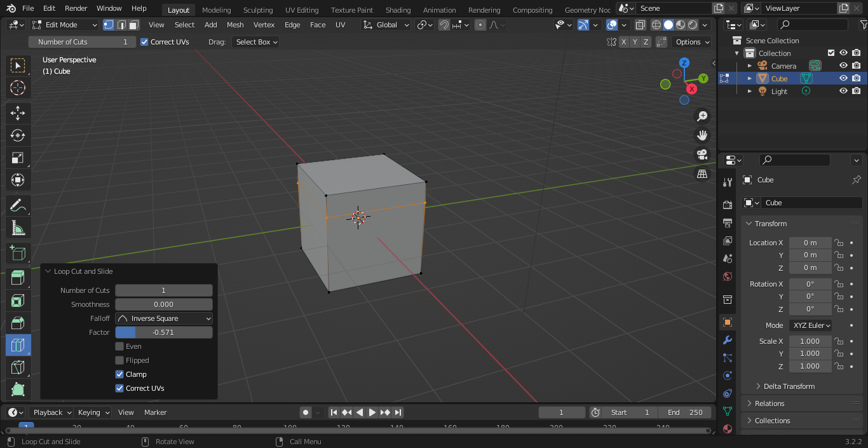Click the viewport zoom magnifier icon
Image resolution: width=868 pixels, height=448 pixels.
click(x=702, y=116)
